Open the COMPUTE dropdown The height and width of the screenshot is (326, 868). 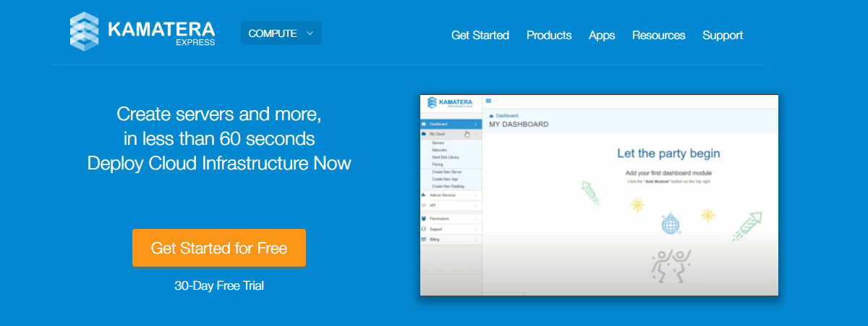(281, 33)
